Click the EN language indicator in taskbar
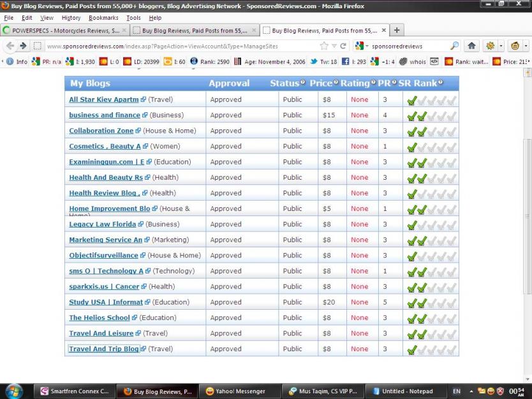 (457, 391)
